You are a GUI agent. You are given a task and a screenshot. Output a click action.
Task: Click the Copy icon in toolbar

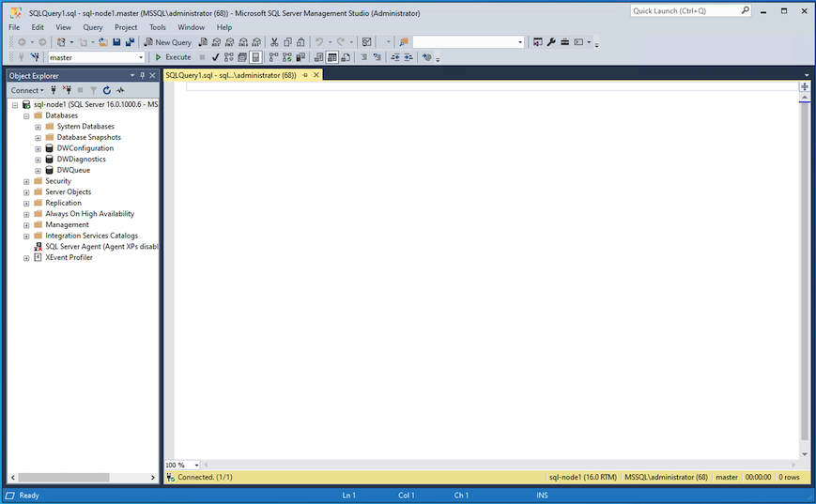(287, 42)
